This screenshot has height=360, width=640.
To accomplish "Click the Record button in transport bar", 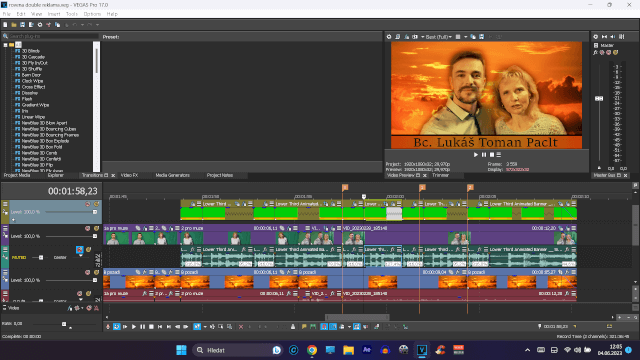I will coord(108,327).
